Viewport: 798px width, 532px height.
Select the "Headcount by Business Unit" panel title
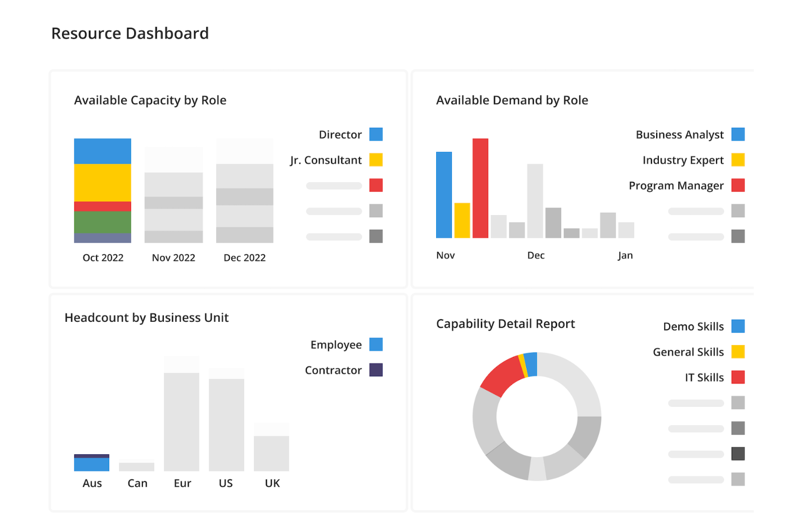pos(147,318)
